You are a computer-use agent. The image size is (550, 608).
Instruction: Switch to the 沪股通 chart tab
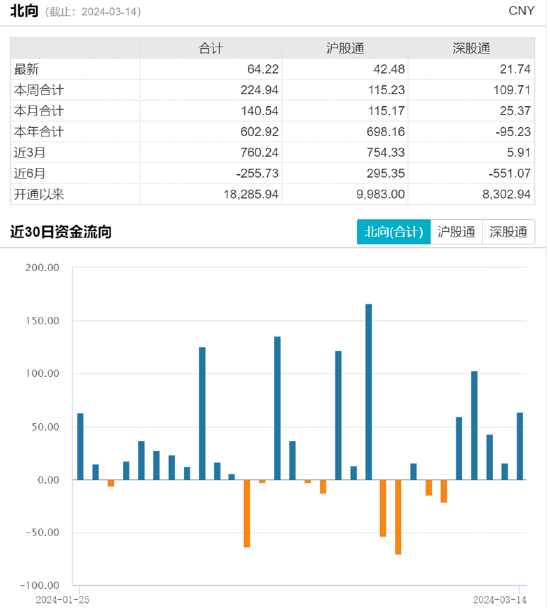pos(456,232)
